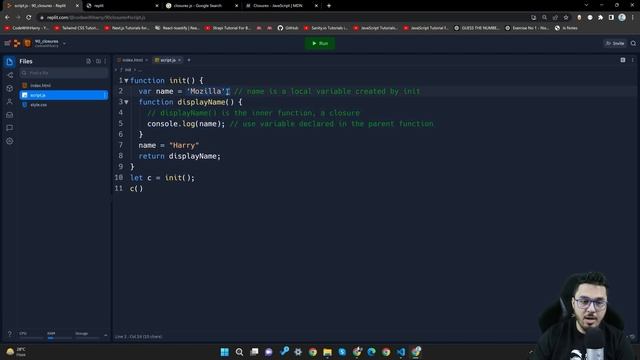The height and width of the screenshot is (360, 640).
Task: Click the browser address bar URL
Action: coord(96,18)
